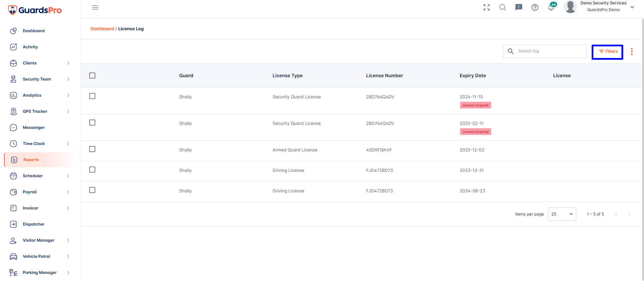This screenshot has height=282, width=644.
Task: Open the three-dot more options menu
Action: pyautogui.click(x=632, y=51)
